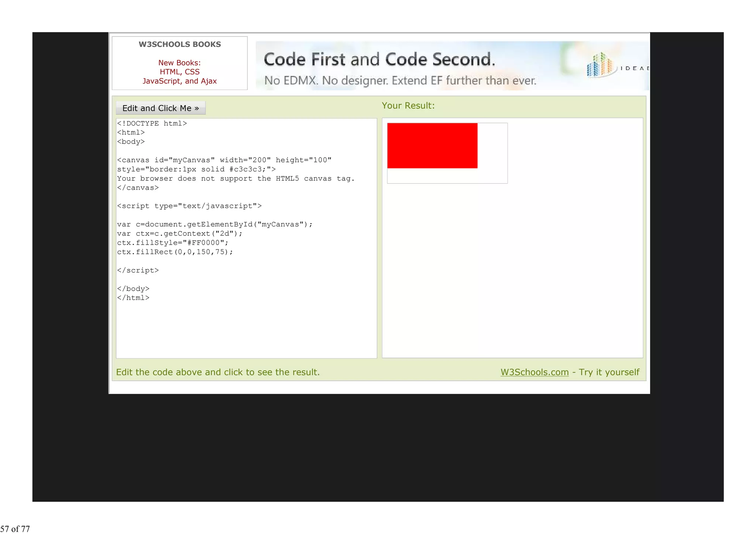Screen dimensions: 756x534
Task: Open the W3Schools.com link
Action: tap(534, 372)
